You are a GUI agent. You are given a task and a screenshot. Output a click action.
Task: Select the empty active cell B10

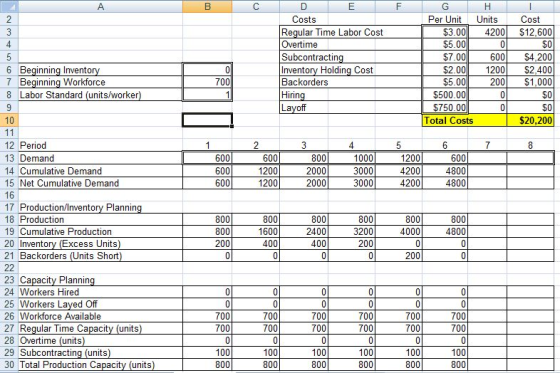pyautogui.click(x=207, y=120)
